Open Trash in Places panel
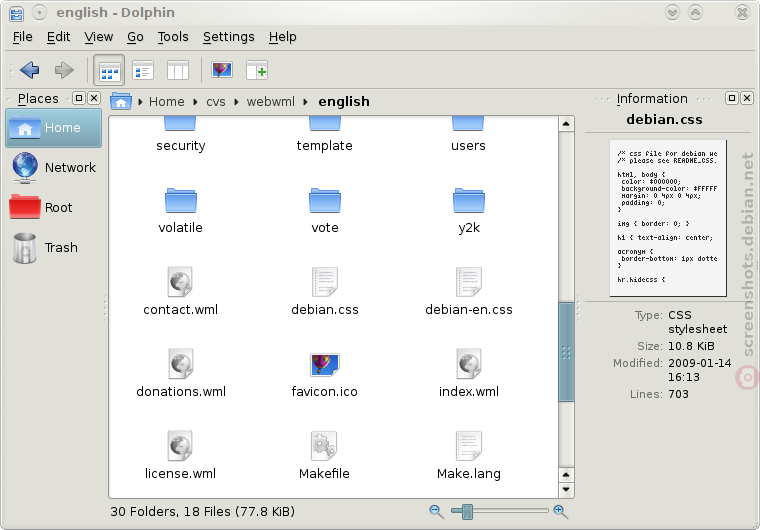Viewport: 760px width, 530px height. [53, 248]
